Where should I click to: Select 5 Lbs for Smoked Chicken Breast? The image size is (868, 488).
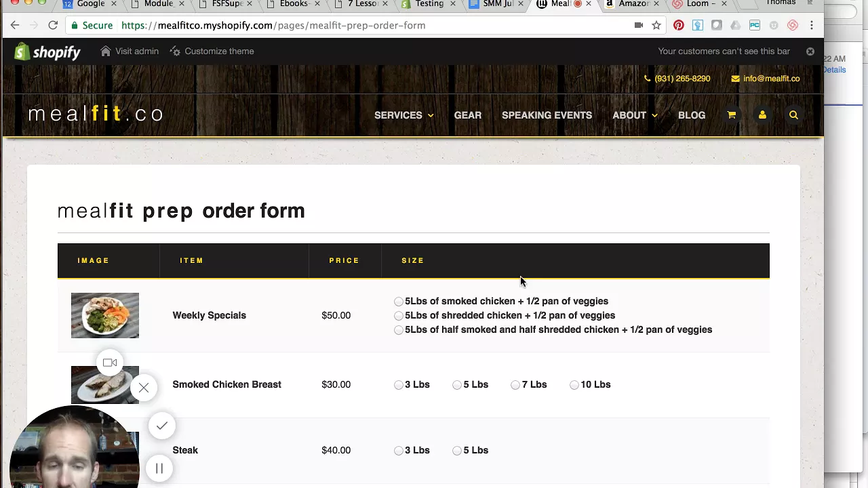[457, 385]
